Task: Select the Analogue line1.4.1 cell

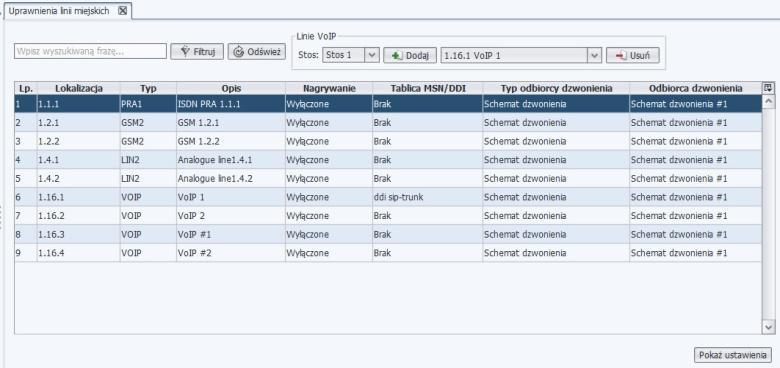Action: click(x=231, y=160)
